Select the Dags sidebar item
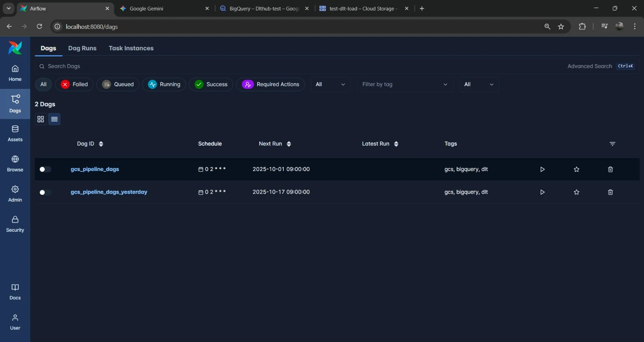Screen dimensions: 644x342 (15, 104)
